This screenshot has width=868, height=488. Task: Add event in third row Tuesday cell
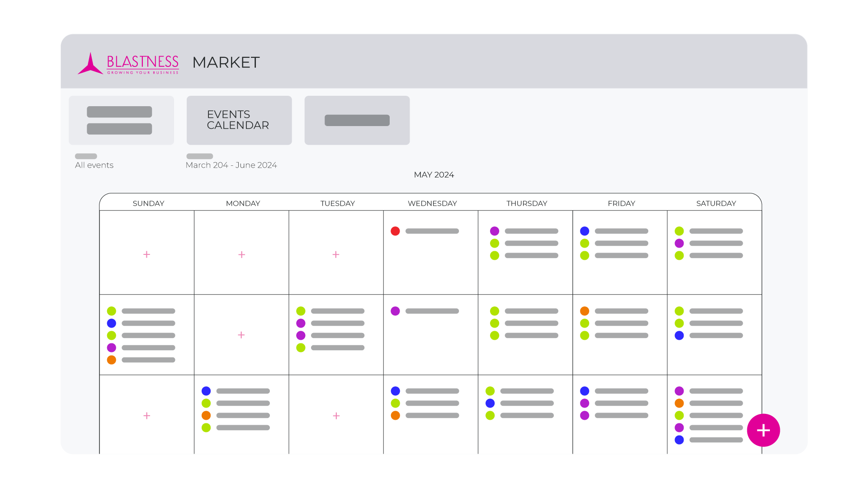tap(336, 416)
